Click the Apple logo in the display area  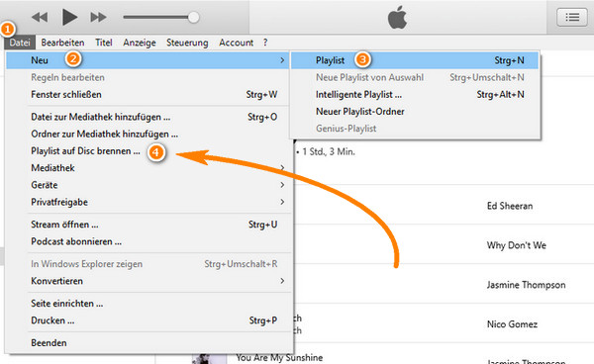click(x=397, y=18)
